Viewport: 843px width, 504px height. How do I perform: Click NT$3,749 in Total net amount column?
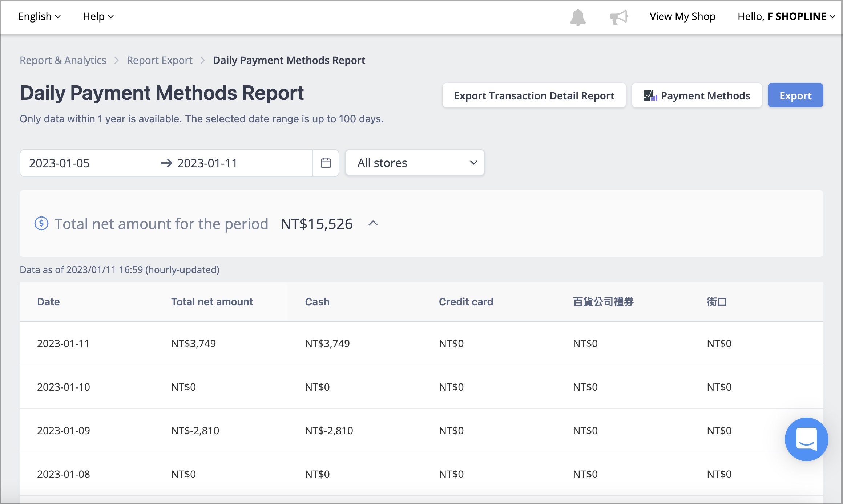pos(194,344)
